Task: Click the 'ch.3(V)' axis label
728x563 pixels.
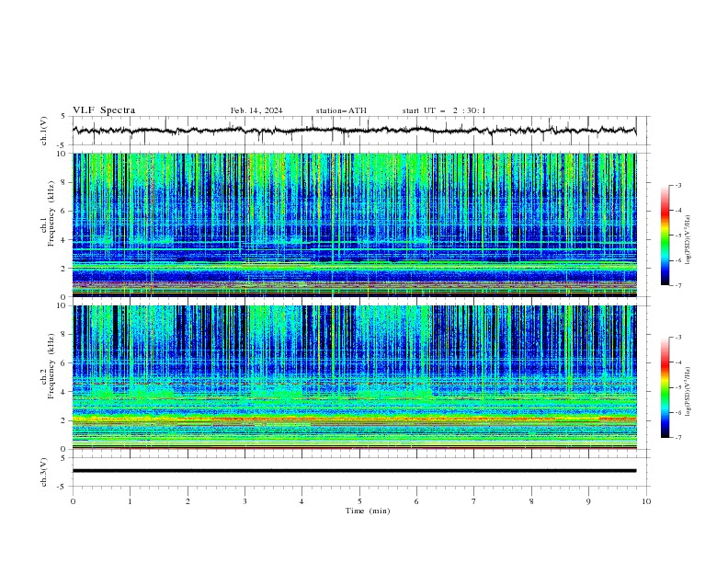Action: coord(43,472)
